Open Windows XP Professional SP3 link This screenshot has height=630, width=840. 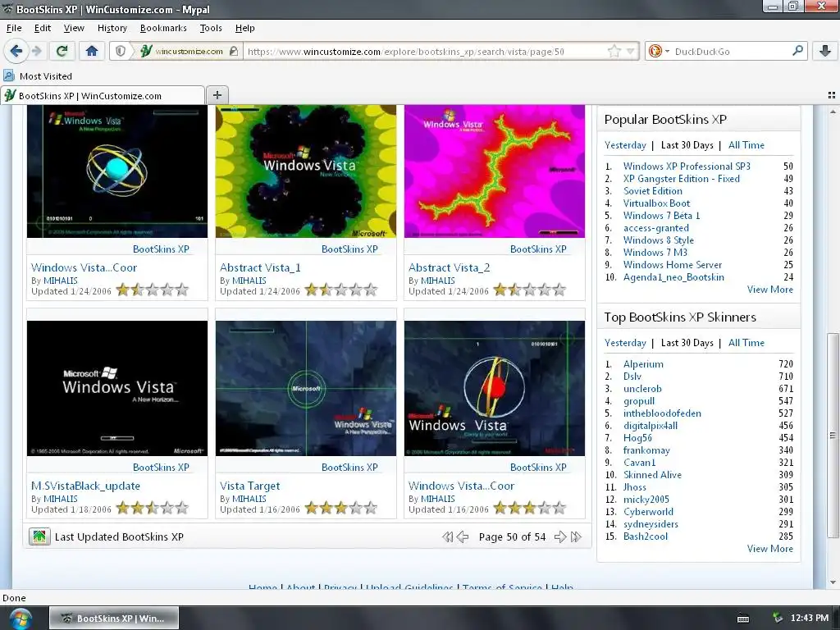(x=687, y=166)
